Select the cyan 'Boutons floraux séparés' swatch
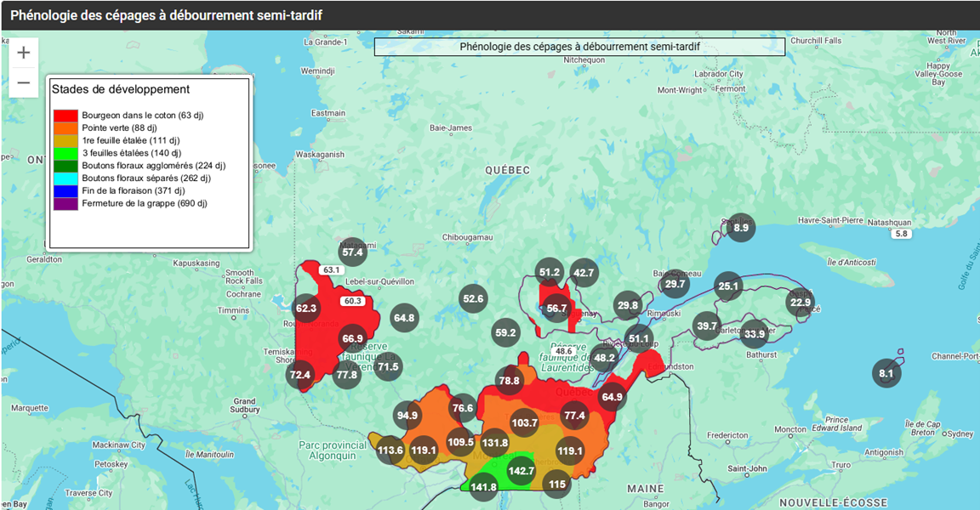Image resolution: width=980 pixels, height=510 pixels. point(66,178)
